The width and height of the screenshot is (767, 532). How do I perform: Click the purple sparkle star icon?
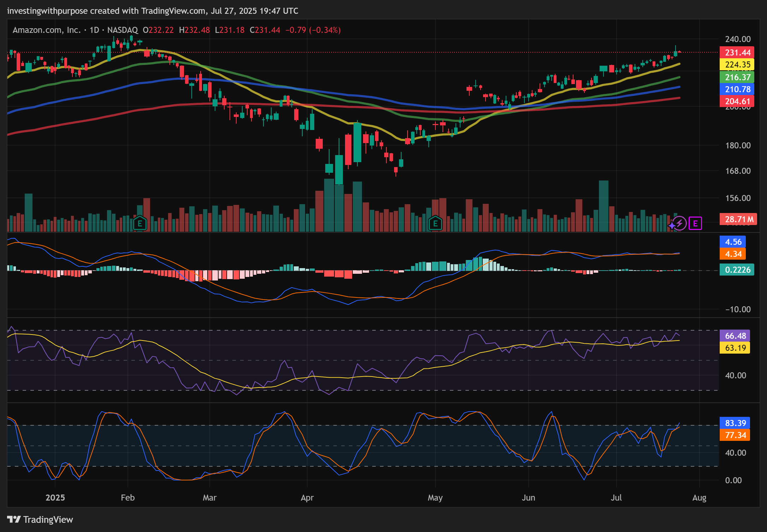click(671, 225)
